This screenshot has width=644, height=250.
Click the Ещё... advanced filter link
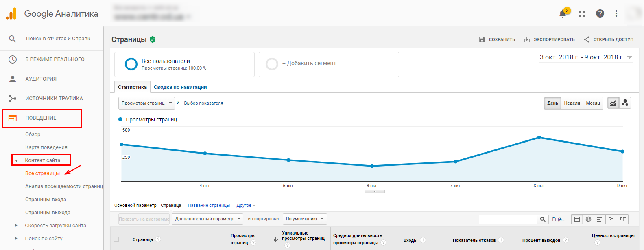[559, 219]
